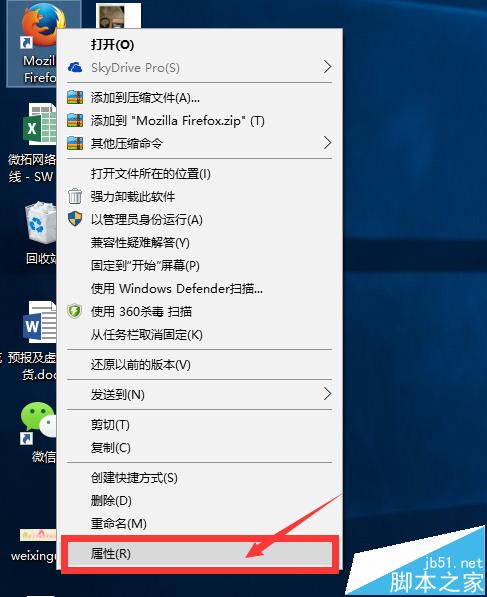Click the 微信 label under the WeChat icon

[x=44, y=457]
